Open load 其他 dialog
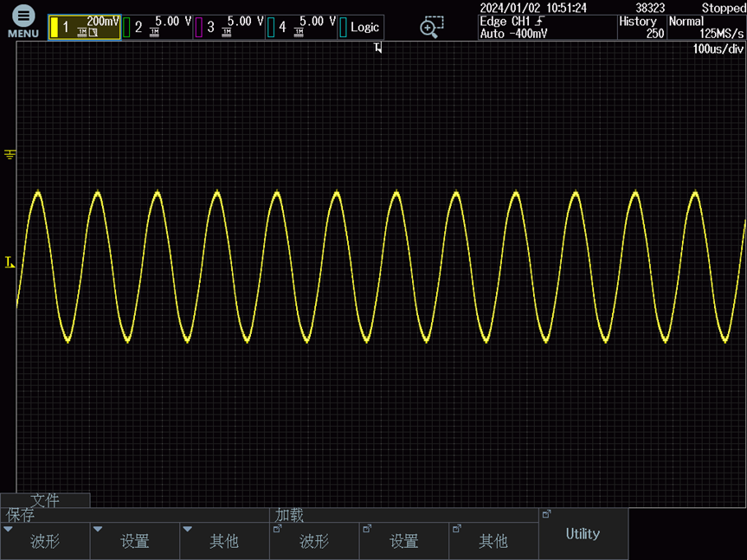 493,541
